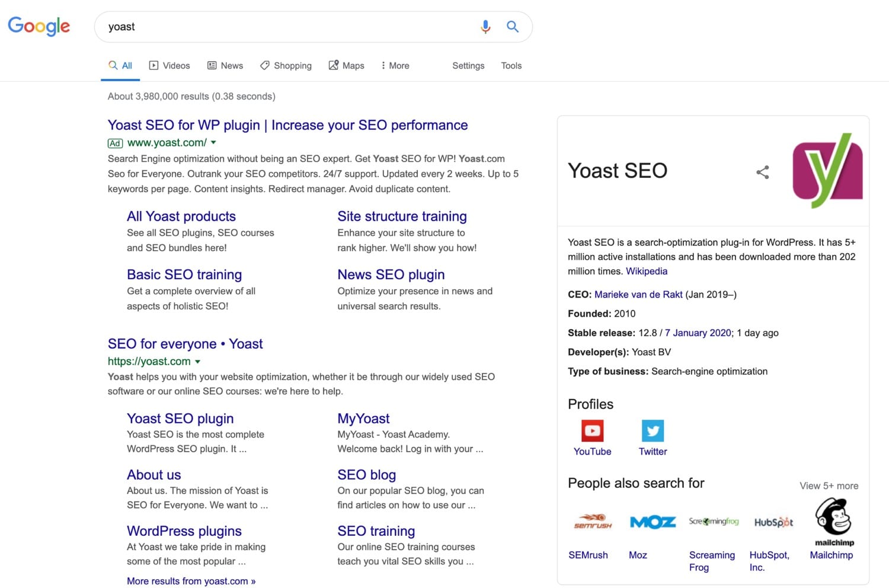The width and height of the screenshot is (889, 588).
Task: Click the microphone icon in search bar
Action: (485, 27)
